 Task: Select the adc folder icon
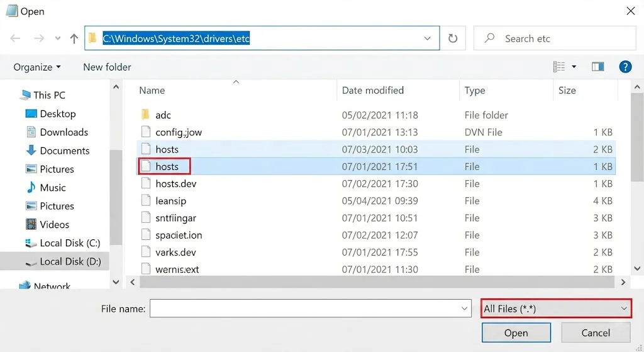pyautogui.click(x=146, y=115)
